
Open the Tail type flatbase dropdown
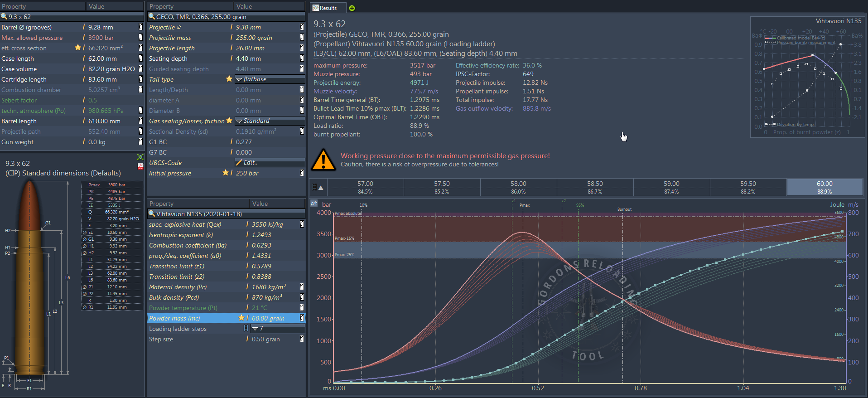(270, 79)
